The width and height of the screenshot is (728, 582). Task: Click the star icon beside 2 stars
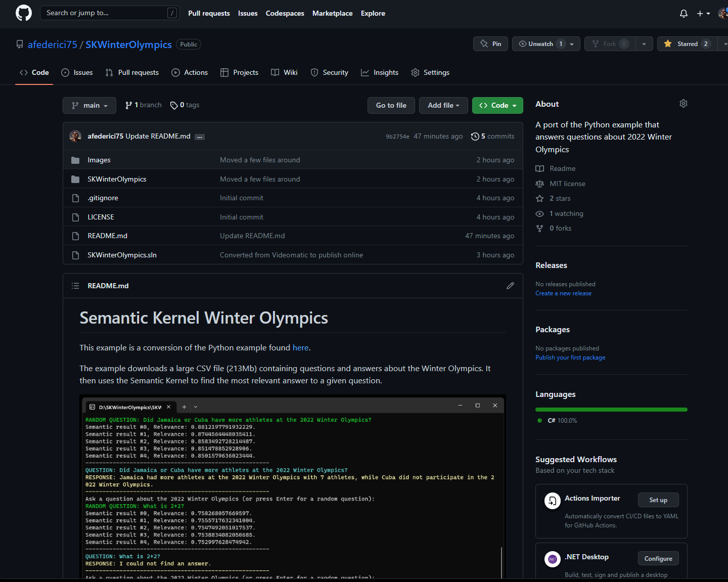[x=540, y=199]
